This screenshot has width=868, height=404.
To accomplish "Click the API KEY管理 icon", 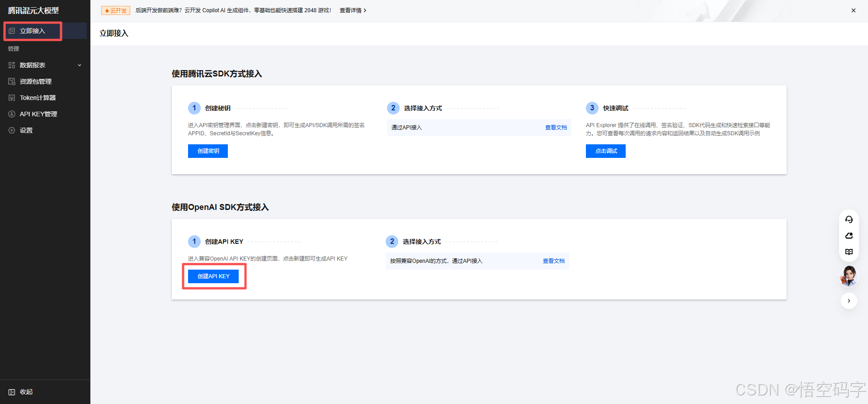I will tap(12, 114).
